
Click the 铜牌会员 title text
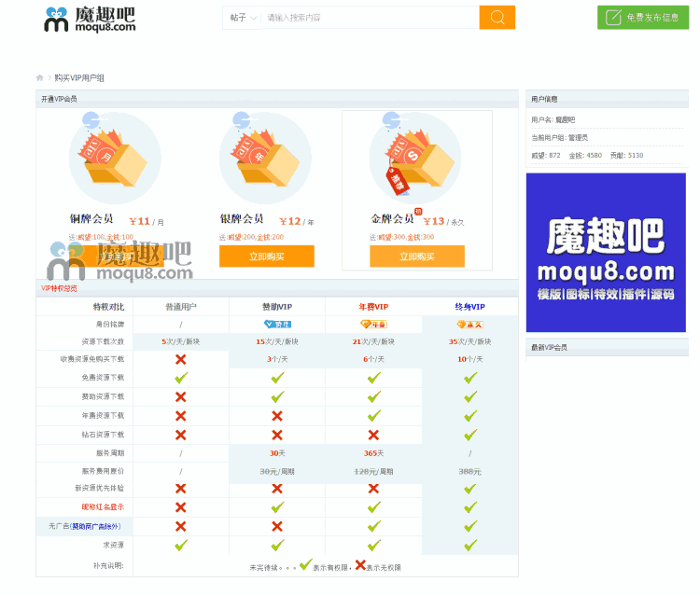point(91,218)
